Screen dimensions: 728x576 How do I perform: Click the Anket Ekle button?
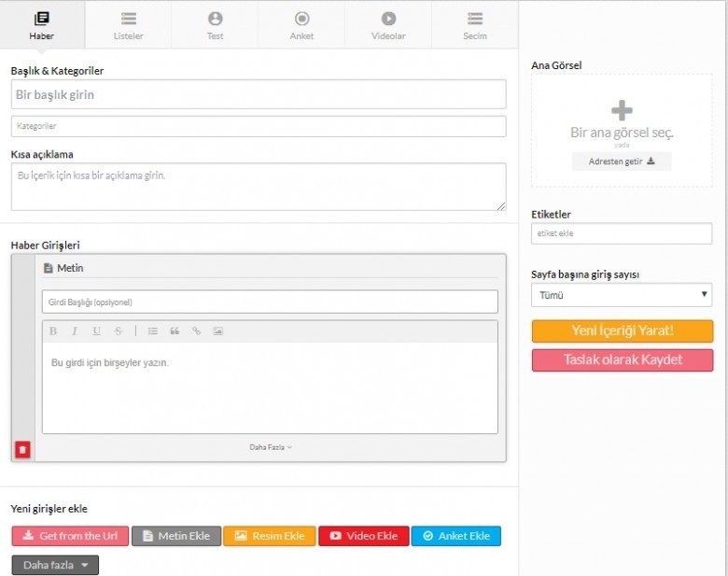coord(455,536)
